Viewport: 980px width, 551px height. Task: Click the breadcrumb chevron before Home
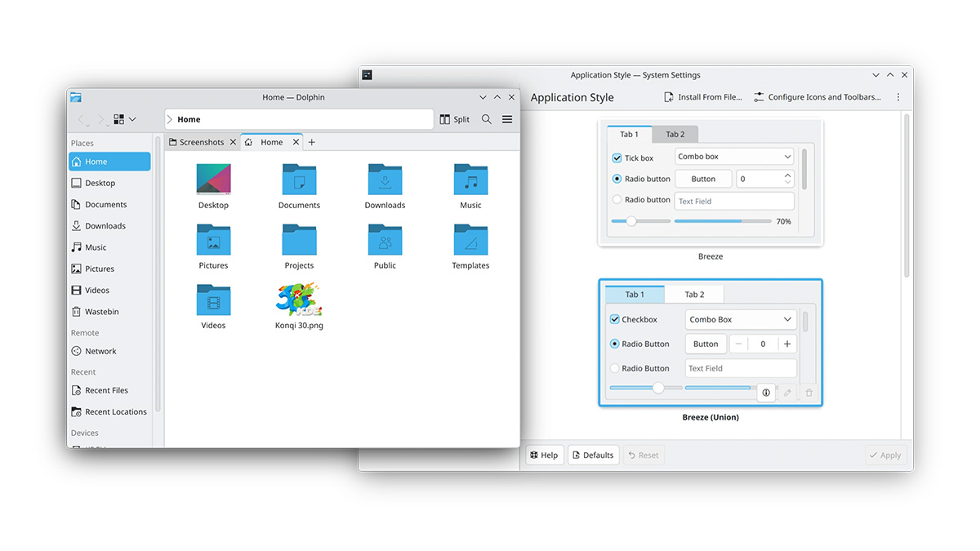(x=170, y=119)
